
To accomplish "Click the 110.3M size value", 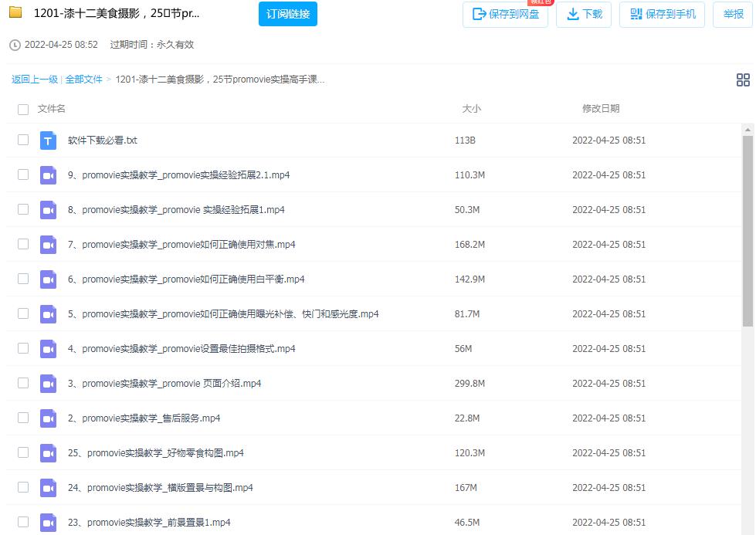I will [x=470, y=175].
